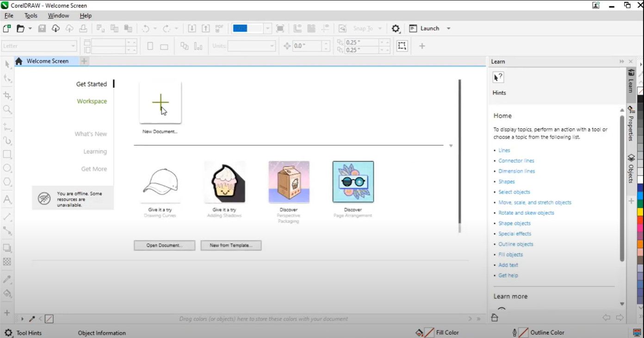Open the Window menu

click(x=58, y=15)
